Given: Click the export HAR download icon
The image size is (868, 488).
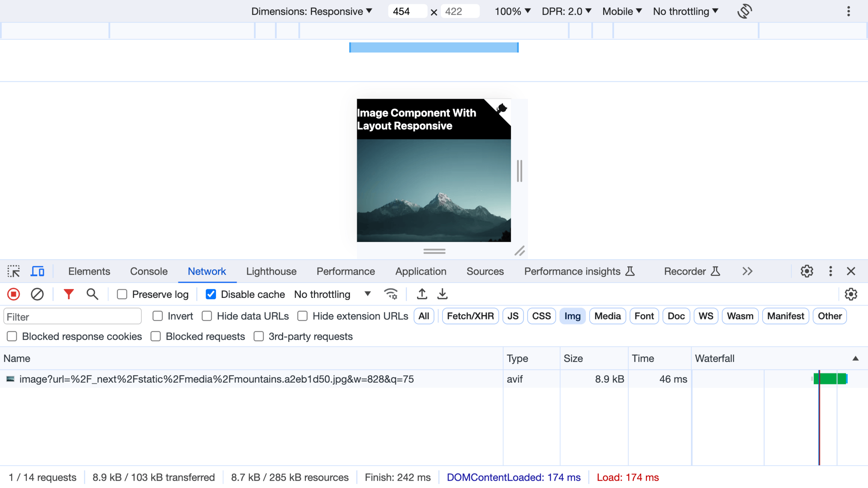Looking at the screenshot, I should [442, 294].
